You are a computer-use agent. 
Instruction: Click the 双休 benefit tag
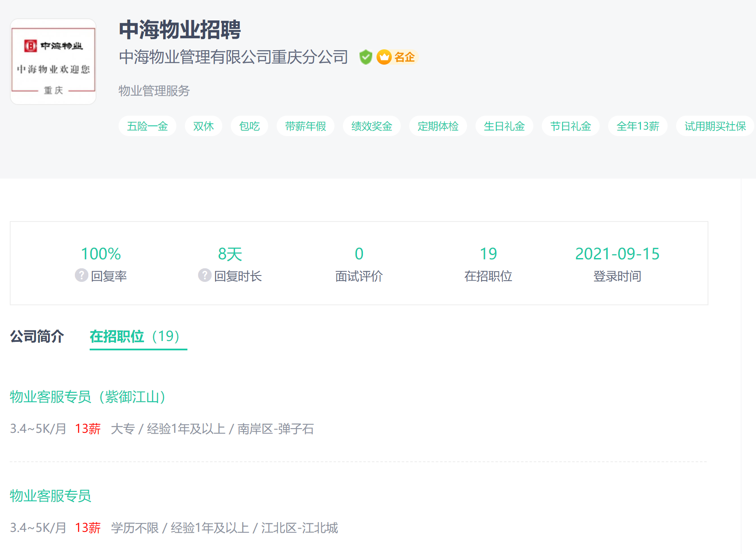coord(204,126)
